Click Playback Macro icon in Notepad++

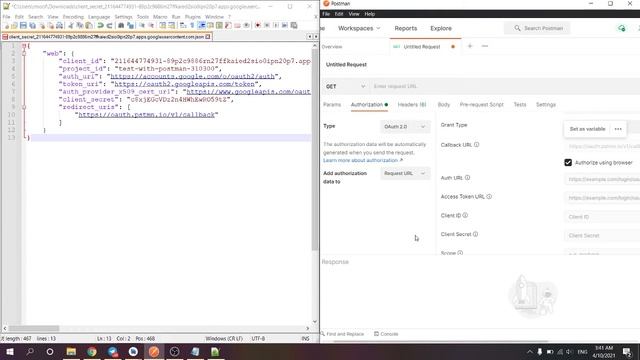pos(276,25)
